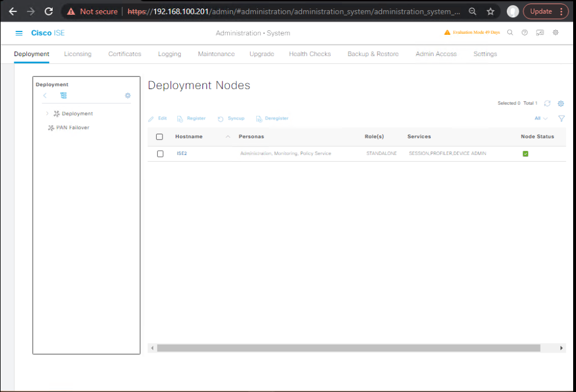Screen dimensions: 576x392
Task: Switch to the Health Checks tab
Action: [309, 54]
